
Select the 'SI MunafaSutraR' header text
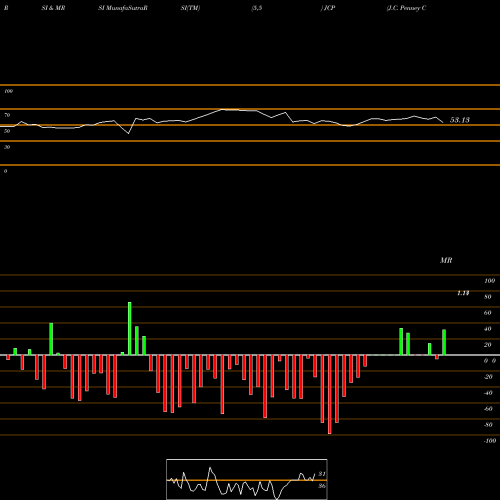point(123,8)
